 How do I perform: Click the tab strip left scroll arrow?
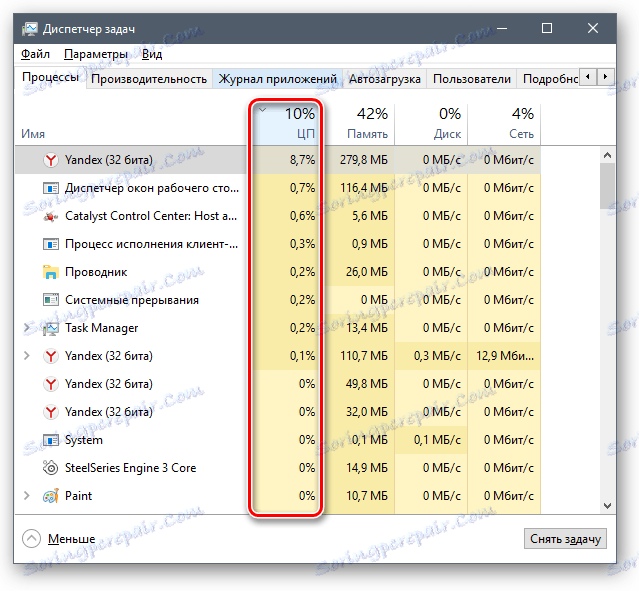[x=588, y=77]
